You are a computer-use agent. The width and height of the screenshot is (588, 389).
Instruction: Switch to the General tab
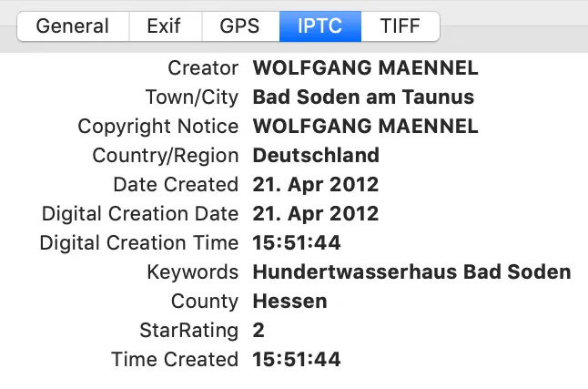[73, 26]
